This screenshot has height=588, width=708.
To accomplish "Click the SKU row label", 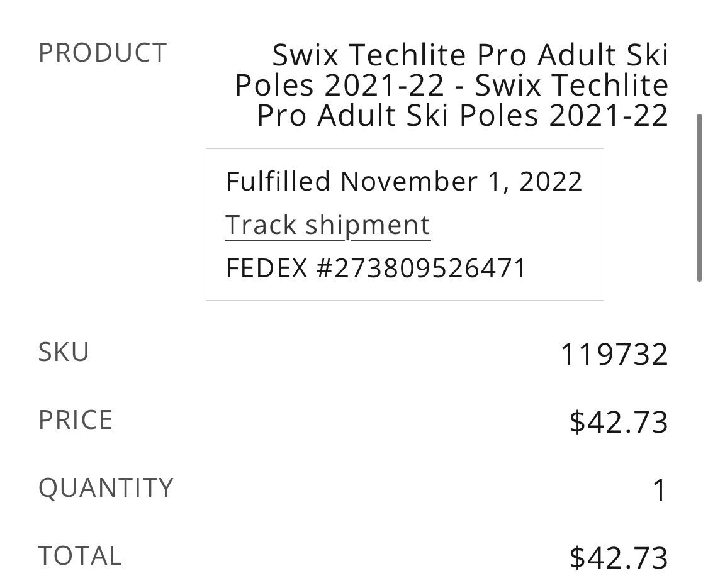I will click(64, 352).
